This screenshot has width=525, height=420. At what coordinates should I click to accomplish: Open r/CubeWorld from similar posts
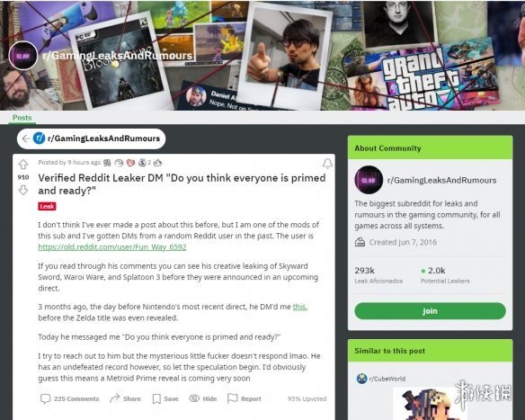pos(387,379)
